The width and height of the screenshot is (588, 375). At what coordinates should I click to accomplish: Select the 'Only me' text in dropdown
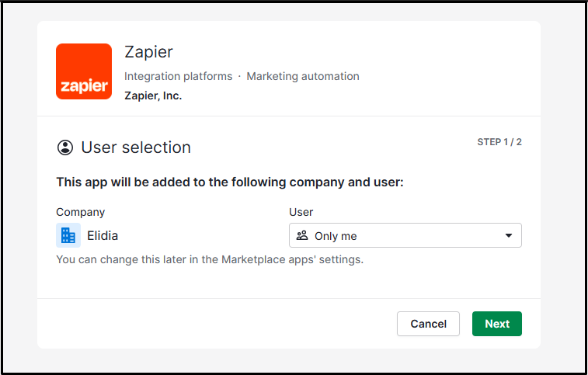(x=336, y=236)
